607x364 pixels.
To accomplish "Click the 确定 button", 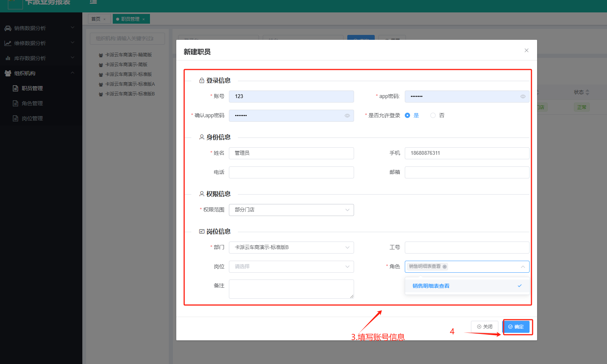I will click(516, 327).
